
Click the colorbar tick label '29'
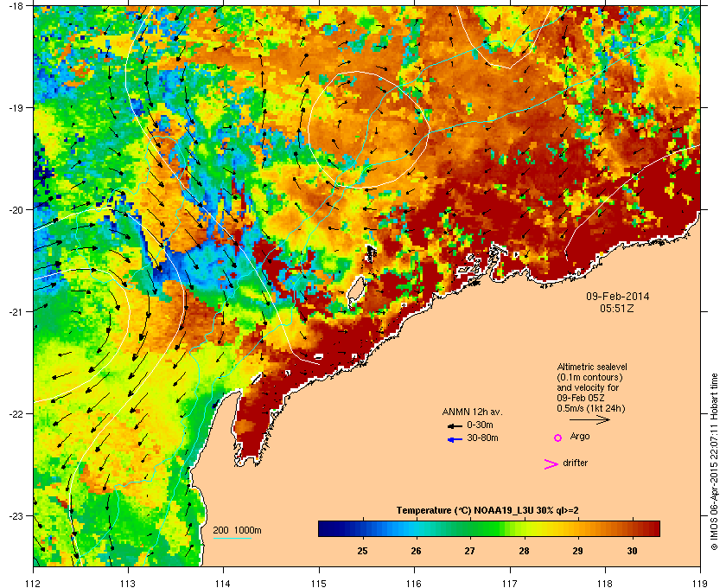point(578,551)
